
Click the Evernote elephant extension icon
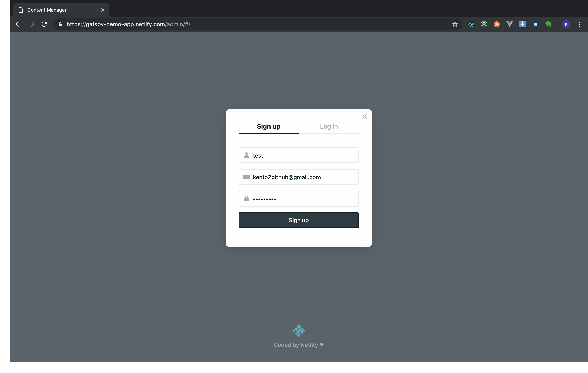548,24
